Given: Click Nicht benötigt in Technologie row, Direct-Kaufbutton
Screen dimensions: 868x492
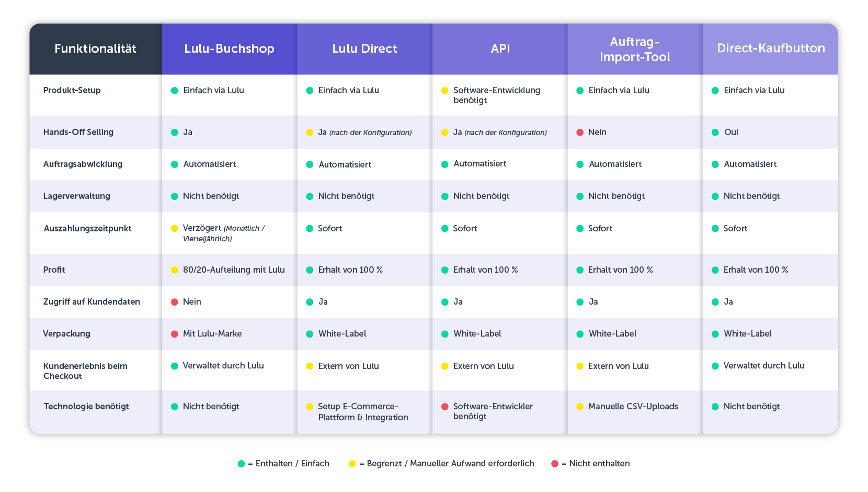Looking at the screenshot, I should (x=752, y=406).
